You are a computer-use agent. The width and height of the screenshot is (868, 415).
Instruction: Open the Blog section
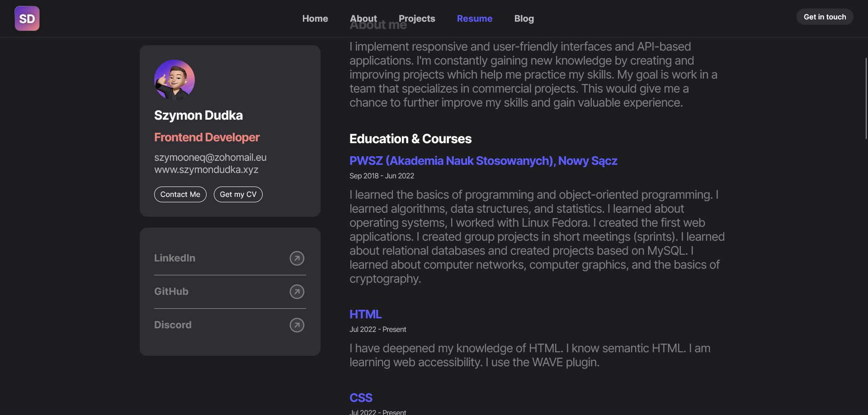click(524, 19)
